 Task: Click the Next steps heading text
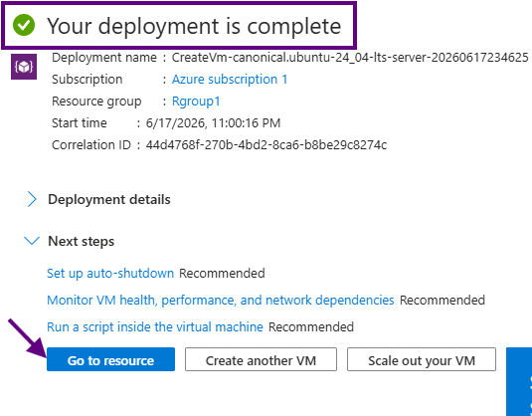coord(82,241)
